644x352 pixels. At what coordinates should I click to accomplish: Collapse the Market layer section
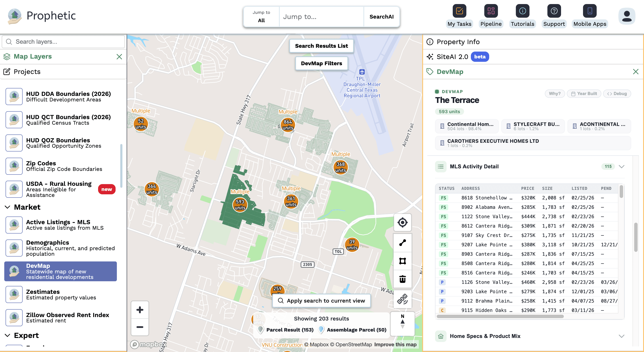pyautogui.click(x=7, y=207)
